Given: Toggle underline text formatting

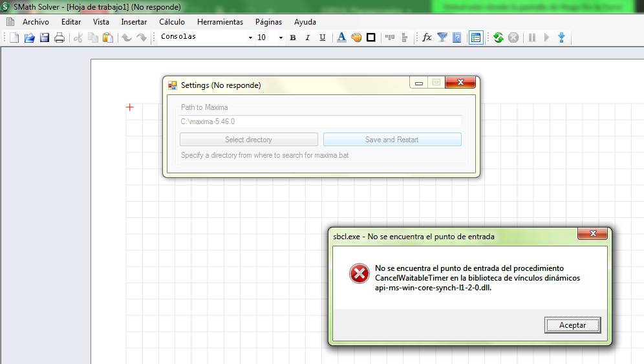Looking at the screenshot, I should 323,37.
